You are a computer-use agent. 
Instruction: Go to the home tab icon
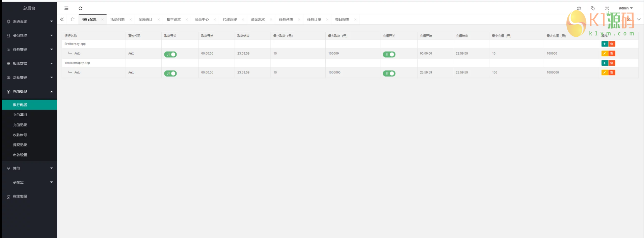point(73,20)
